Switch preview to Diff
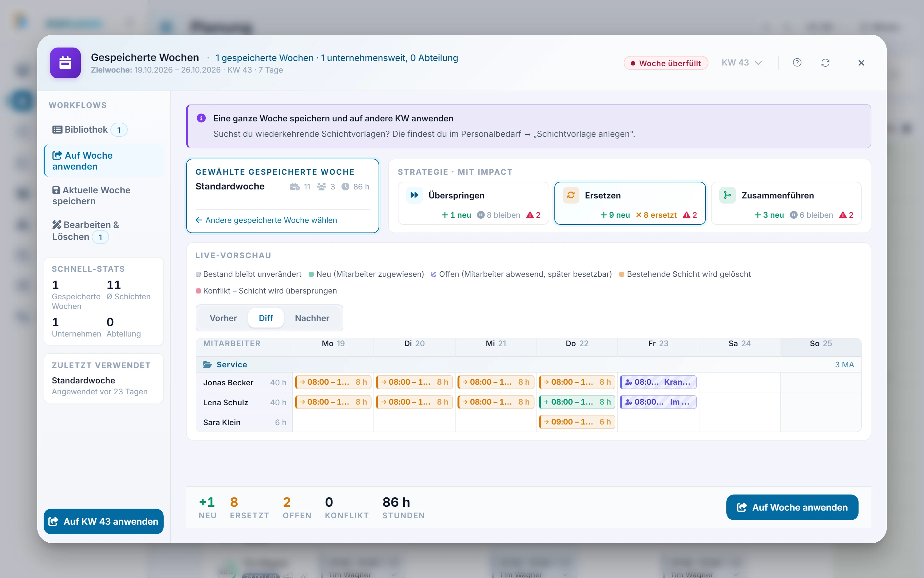The height and width of the screenshot is (578, 924). (266, 318)
